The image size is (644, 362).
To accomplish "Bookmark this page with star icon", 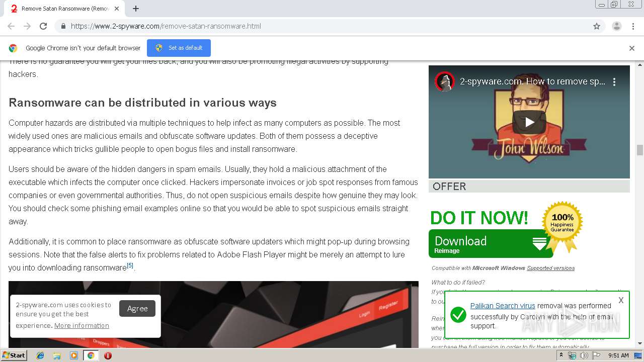I will [x=597, y=26].
